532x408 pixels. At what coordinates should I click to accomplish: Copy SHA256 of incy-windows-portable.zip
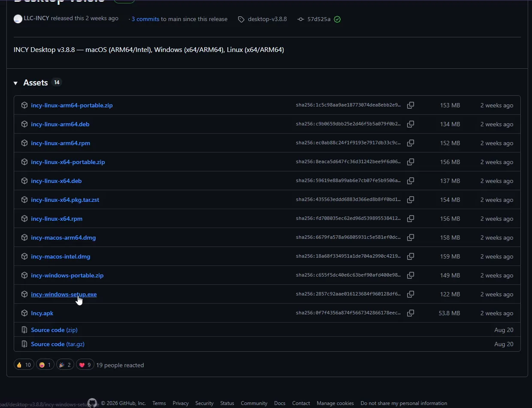click(x=411, y=275)
